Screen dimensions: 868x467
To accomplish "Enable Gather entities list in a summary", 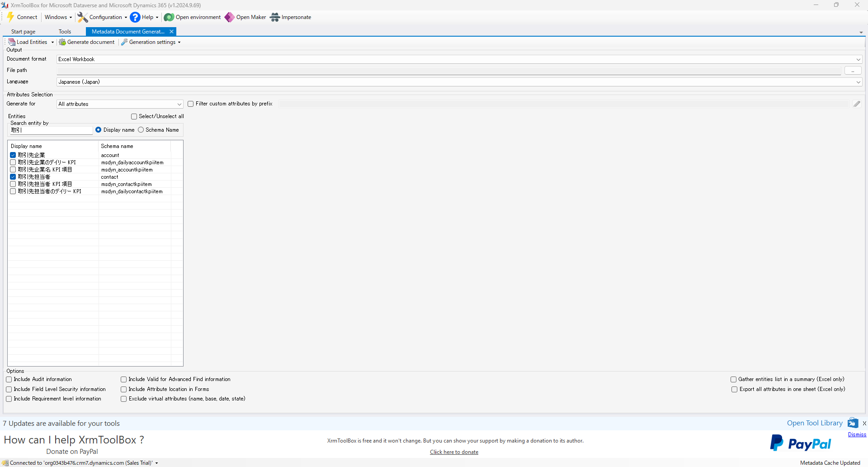I will coord(734,379).
